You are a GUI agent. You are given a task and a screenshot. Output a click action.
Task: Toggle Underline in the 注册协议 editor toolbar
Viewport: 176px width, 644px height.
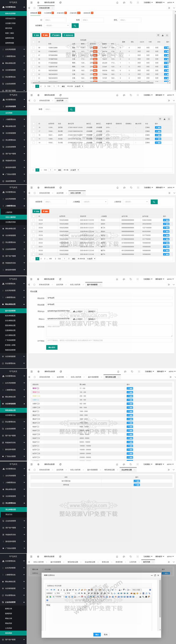64,590
